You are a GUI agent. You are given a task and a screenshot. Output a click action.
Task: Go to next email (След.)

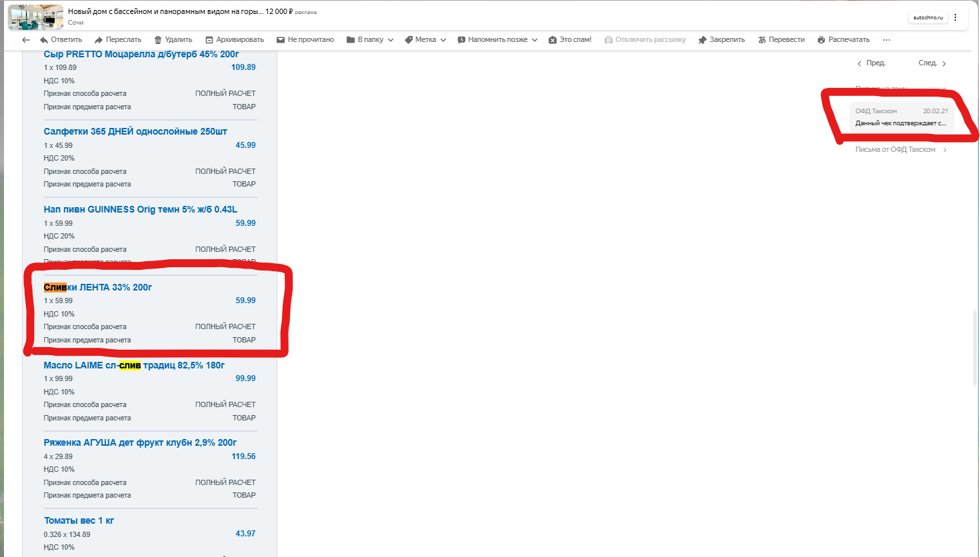click(x=932, y=63)
